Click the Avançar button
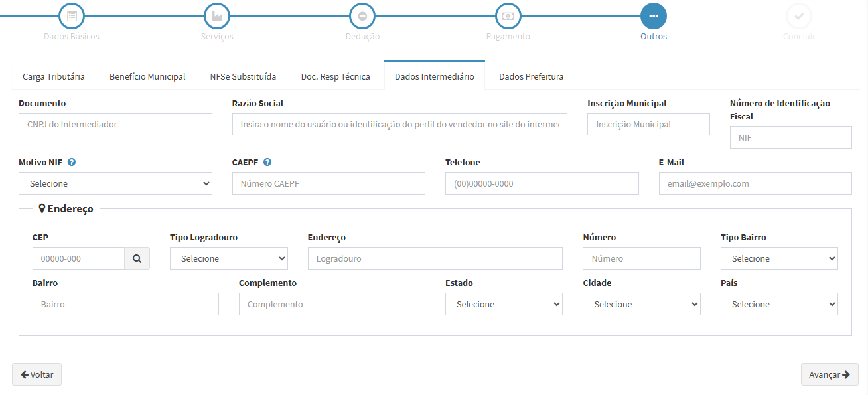This screenshot has height=395, width=868. pyautogui.click(x=829, y=374)
